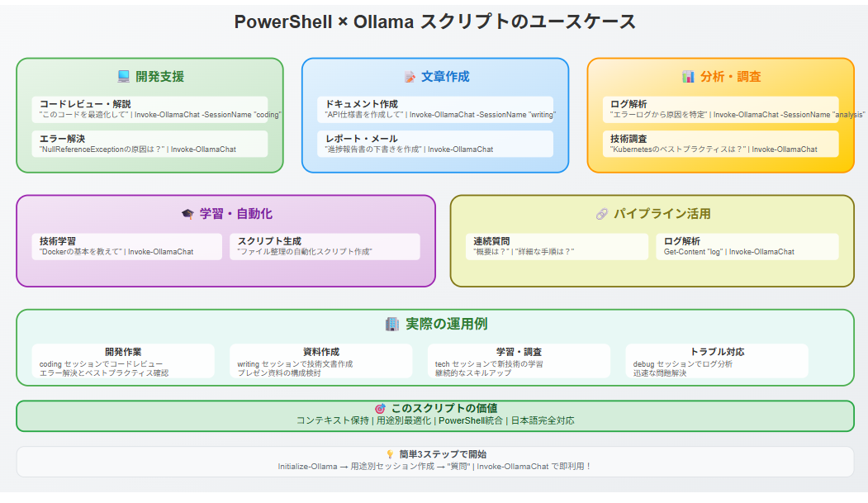Click the 技術学習 Docker card
This screenshot has width=868, height=503.
coord(126,246)
